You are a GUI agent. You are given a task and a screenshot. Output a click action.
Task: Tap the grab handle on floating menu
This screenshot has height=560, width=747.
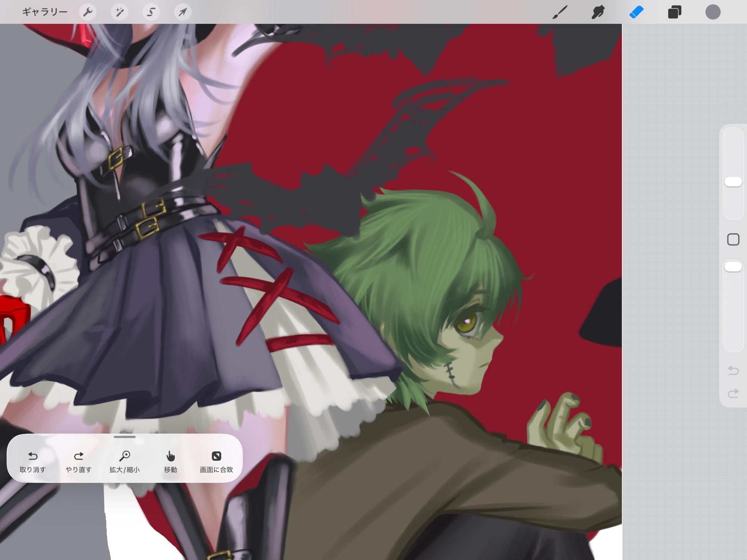(x=124, y=437)
